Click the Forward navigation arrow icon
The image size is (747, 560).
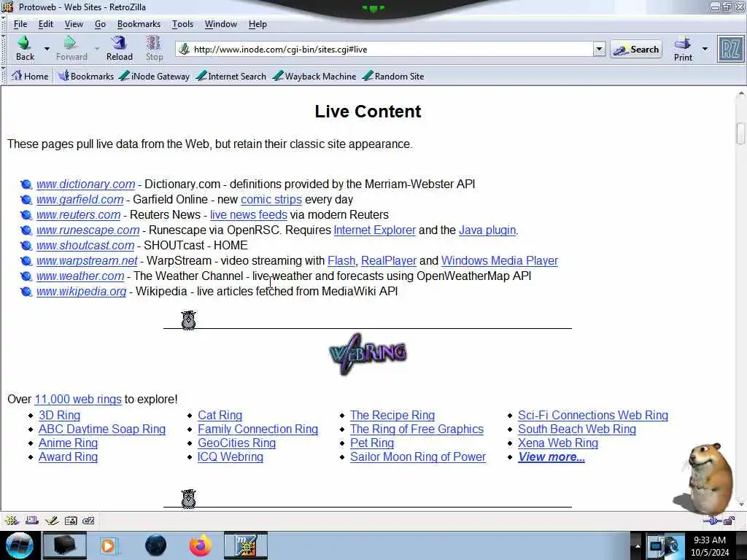click(x=71, y=43)
